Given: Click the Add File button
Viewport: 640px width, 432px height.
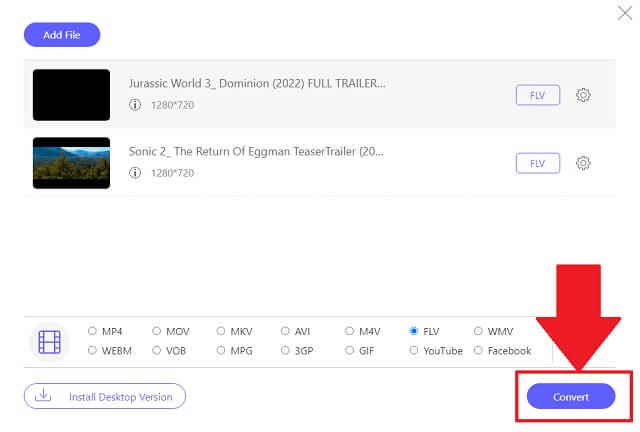Looking at the screenshot, I should coord(62,35).
